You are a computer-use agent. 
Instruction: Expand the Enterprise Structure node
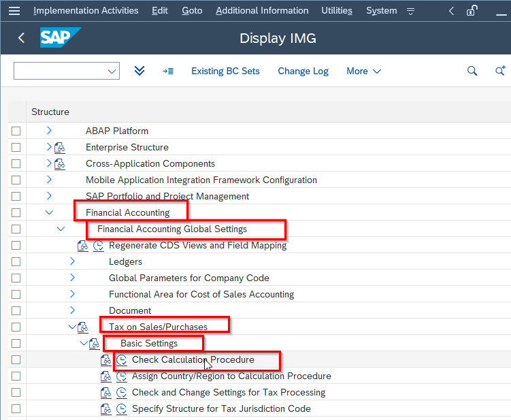tap(49, 147)
